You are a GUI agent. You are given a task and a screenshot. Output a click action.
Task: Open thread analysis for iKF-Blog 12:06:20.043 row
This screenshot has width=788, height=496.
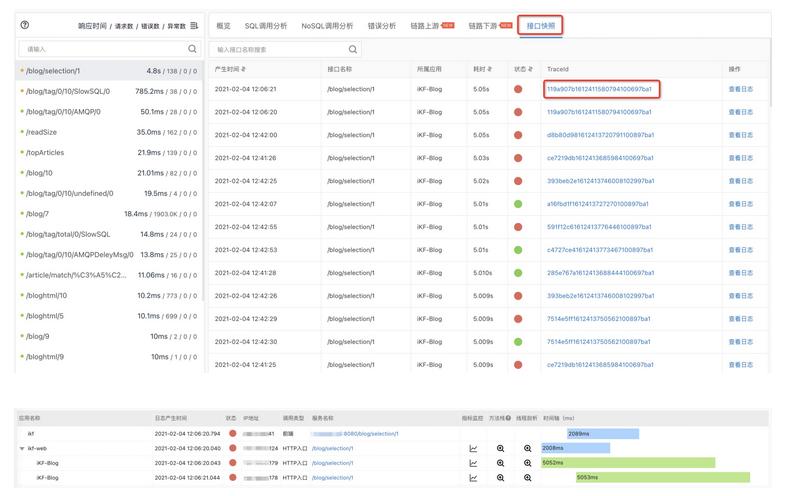527,463
